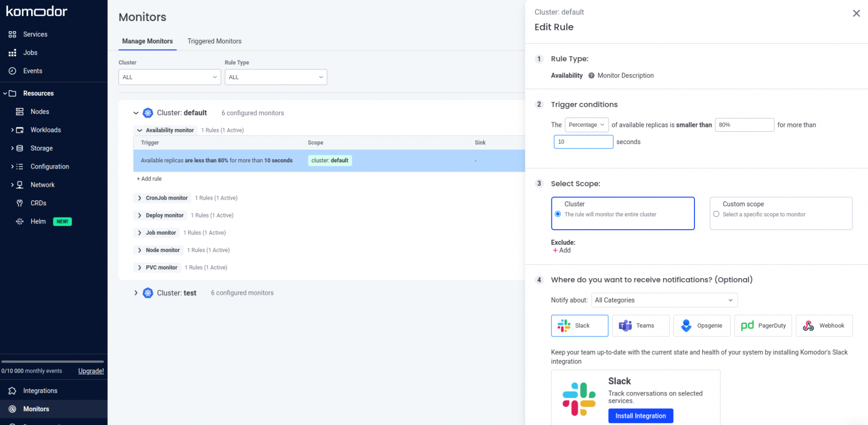Expand the Cluster test monitors group

136,293
